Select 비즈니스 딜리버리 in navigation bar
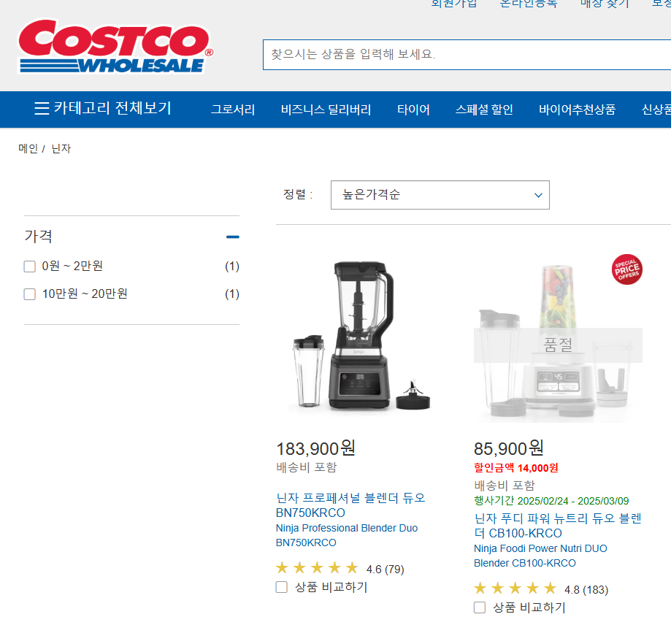The image size is (671, 644). click(326, 110)
